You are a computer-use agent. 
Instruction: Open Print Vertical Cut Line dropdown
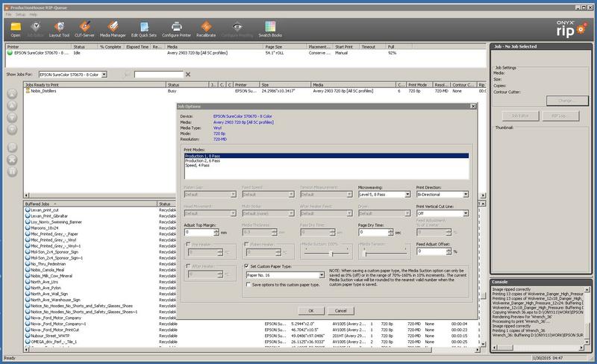pyautogui.click(x=466, y=213)
